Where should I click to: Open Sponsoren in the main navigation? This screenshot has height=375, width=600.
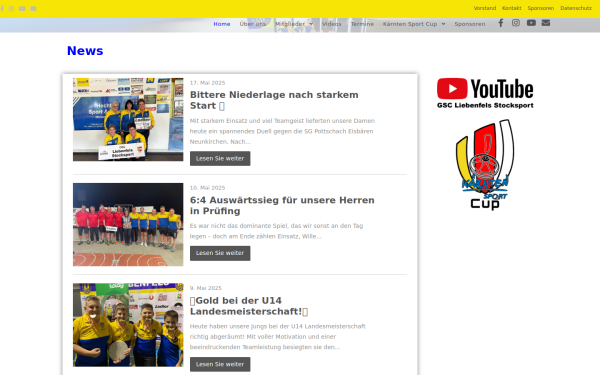(x=470, y=24)
